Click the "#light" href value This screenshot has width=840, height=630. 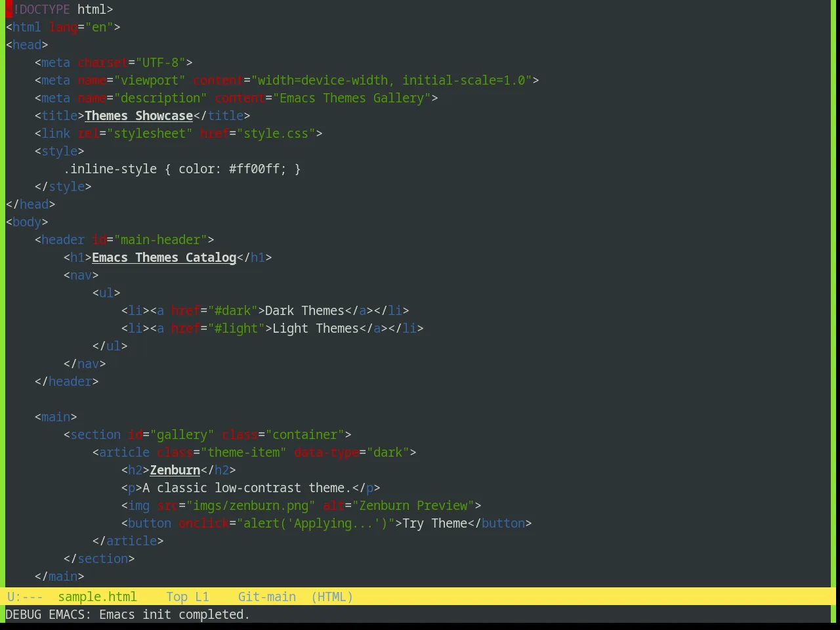click(x=236, y=328)
